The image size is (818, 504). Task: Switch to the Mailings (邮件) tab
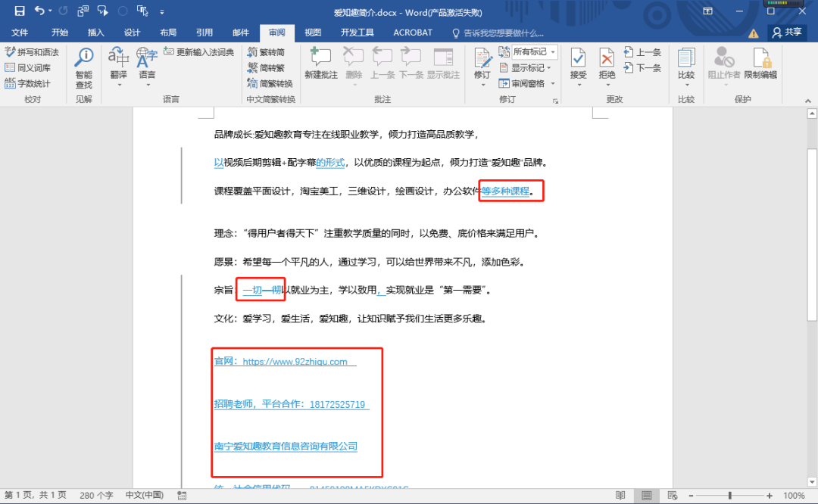[241, 33]
